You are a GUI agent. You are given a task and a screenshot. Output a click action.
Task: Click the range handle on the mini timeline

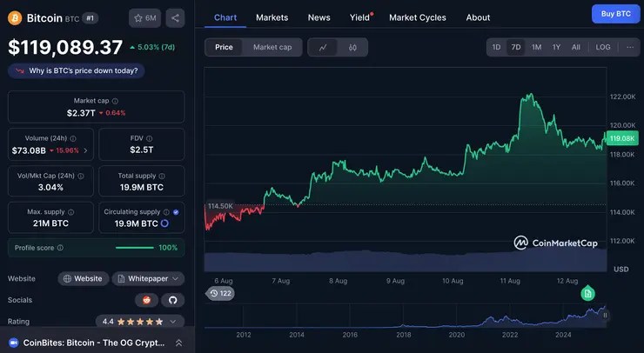(x=605, y=315)
